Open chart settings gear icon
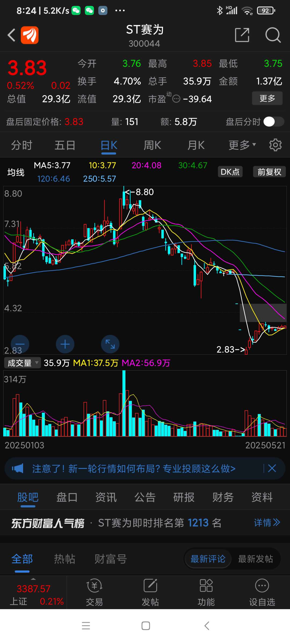Viewport: 290px width, 644px height. 275,145
